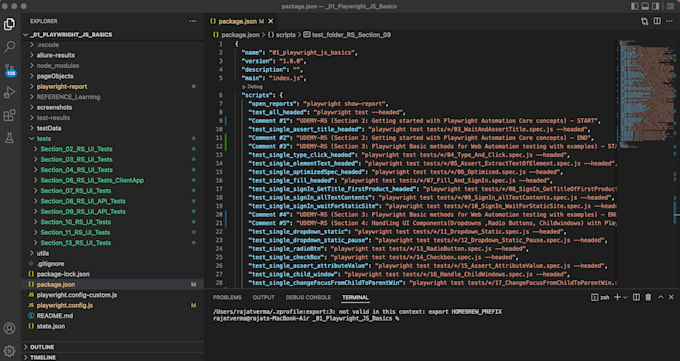Close the terminal panel

coord(671,297)
